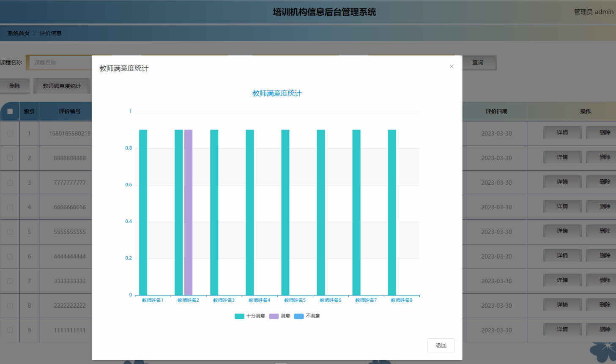Focus the 课程名称 input field
The height and width of the screenshot is (364, 616).
point(59,63)
